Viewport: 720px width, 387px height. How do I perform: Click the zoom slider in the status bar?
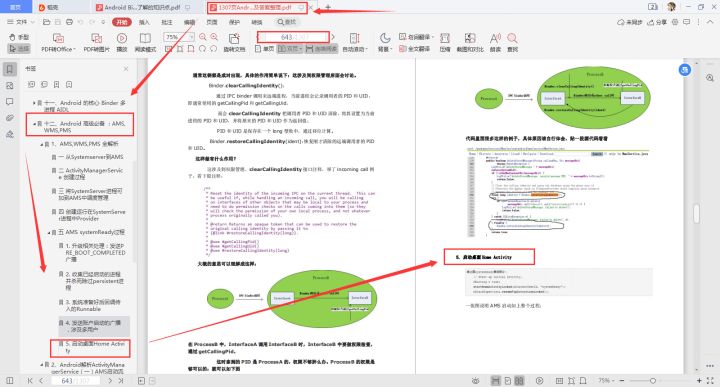[x=652, y=381]
